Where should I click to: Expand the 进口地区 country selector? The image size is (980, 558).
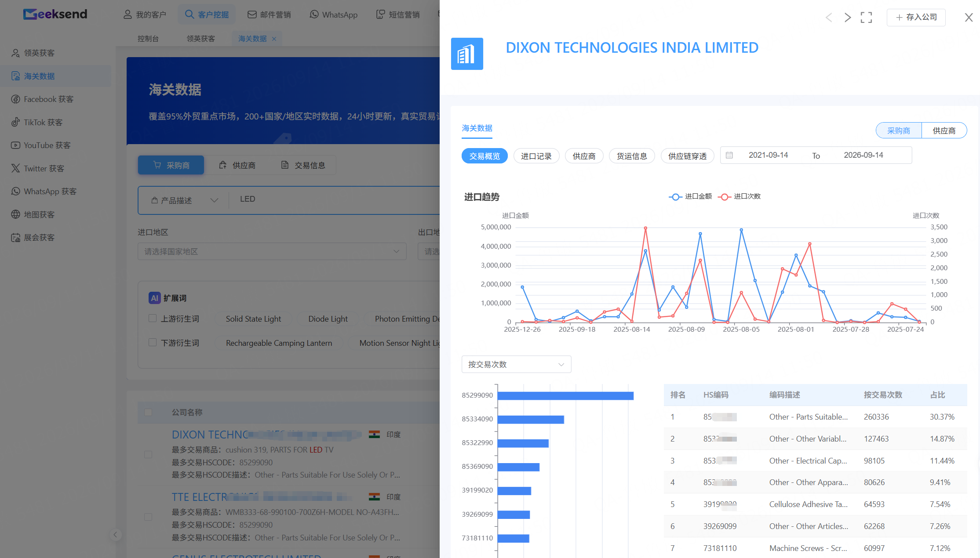coord(272,251)
